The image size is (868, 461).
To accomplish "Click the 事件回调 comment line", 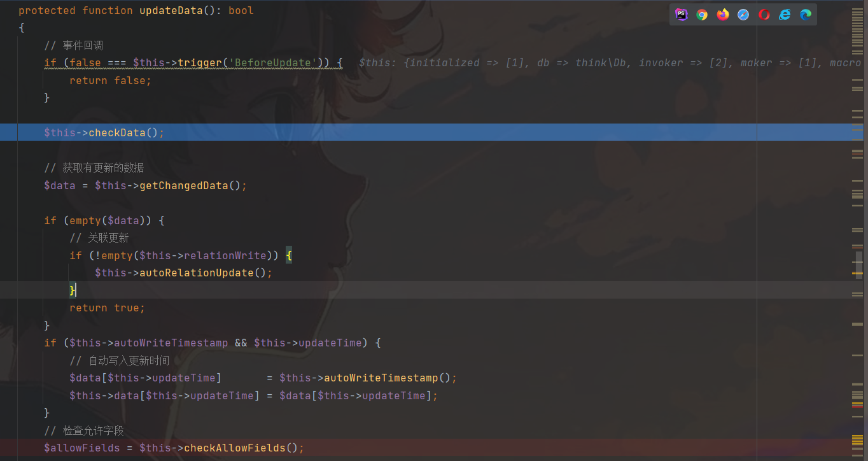I will coord(74,45).
